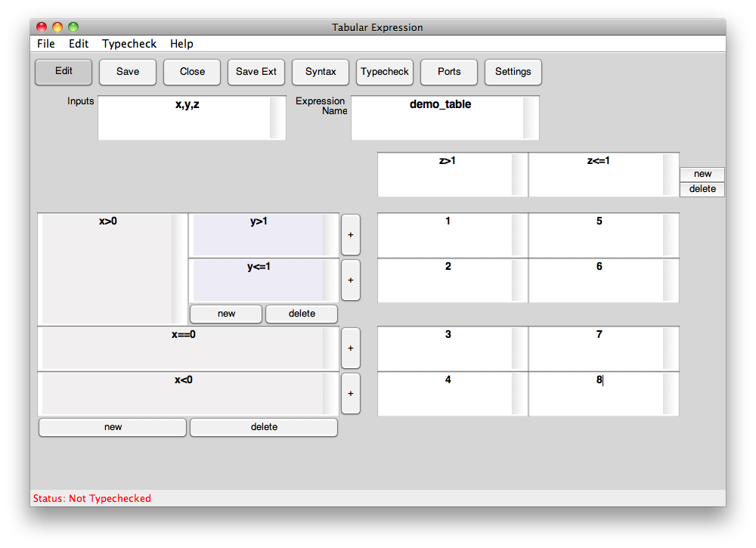Click the Typecheck toolbar button
The image size is (756, 548).
pos(385,72)
